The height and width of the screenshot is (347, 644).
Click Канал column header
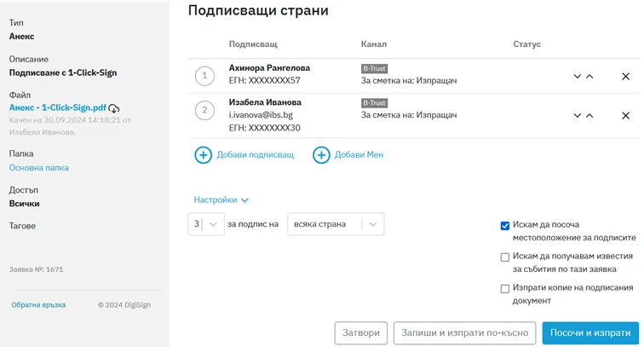[374, 44]
